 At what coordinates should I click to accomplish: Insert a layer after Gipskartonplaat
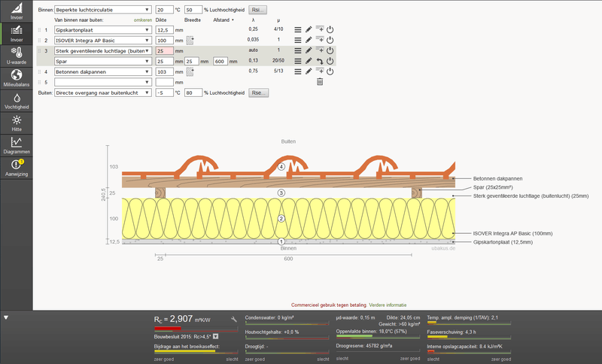(x=319, y=29)
